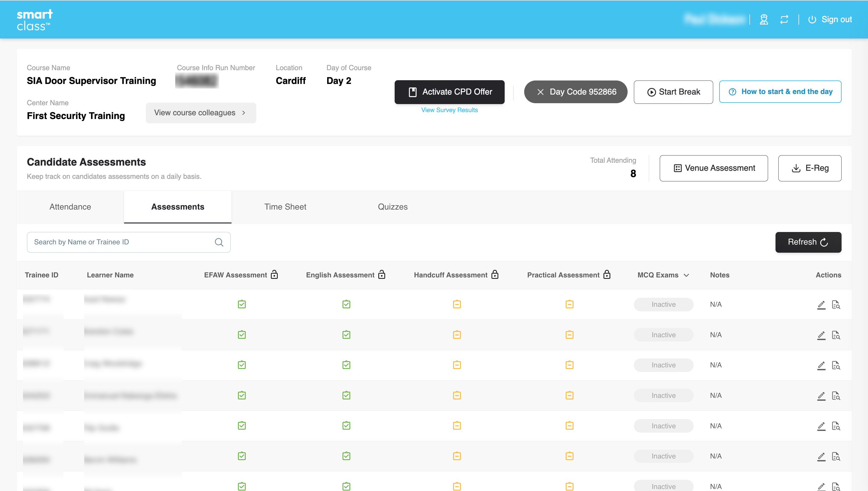
Task: Click view document icon in third learner row
Action: click(836, 365)
